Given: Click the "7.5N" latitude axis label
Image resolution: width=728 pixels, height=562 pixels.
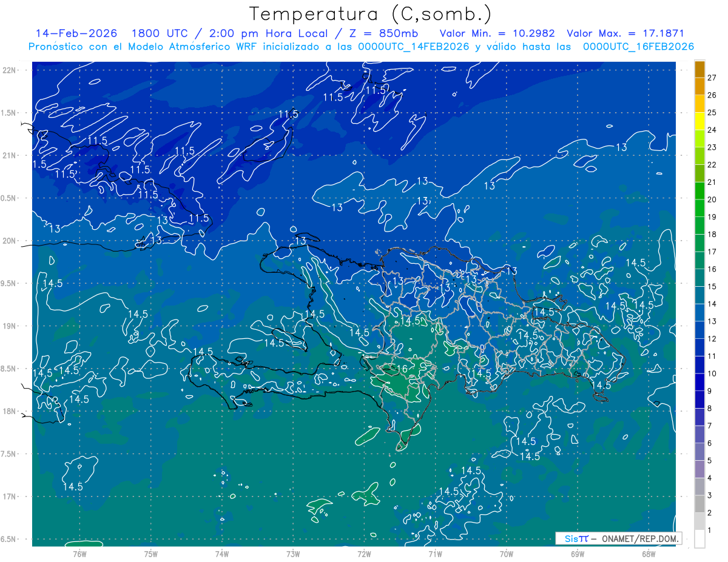Looking at the screenshot, I should [8, 454].
